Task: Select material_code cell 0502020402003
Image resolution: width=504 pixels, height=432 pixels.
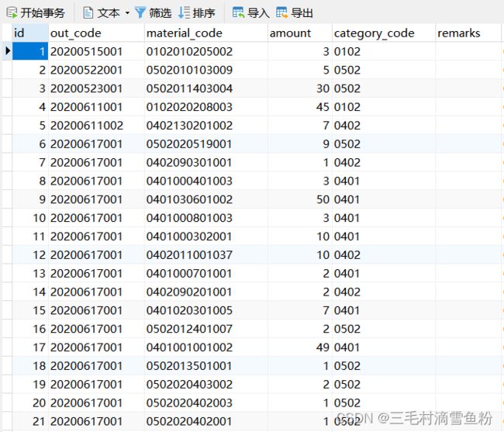Action: pos(206,403)
